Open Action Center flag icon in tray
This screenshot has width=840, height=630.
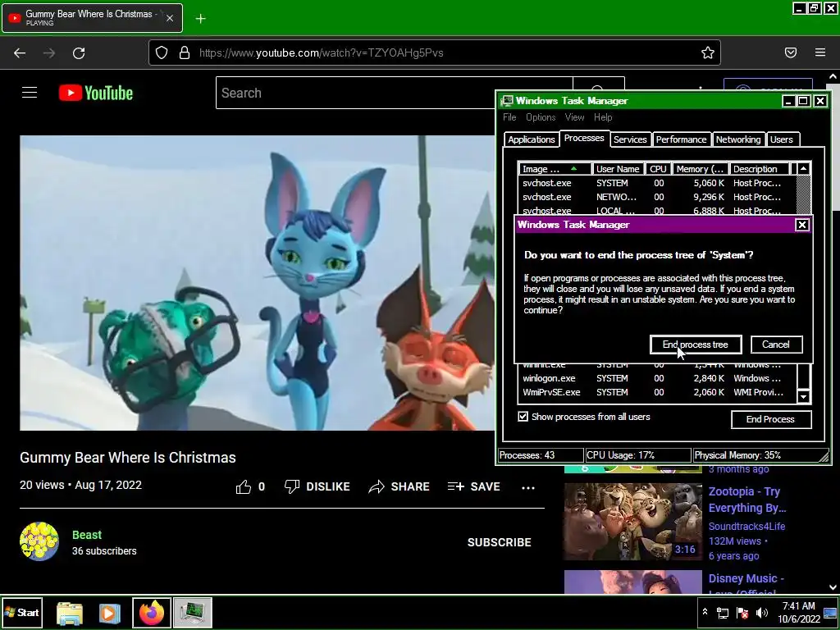(742, 613)
